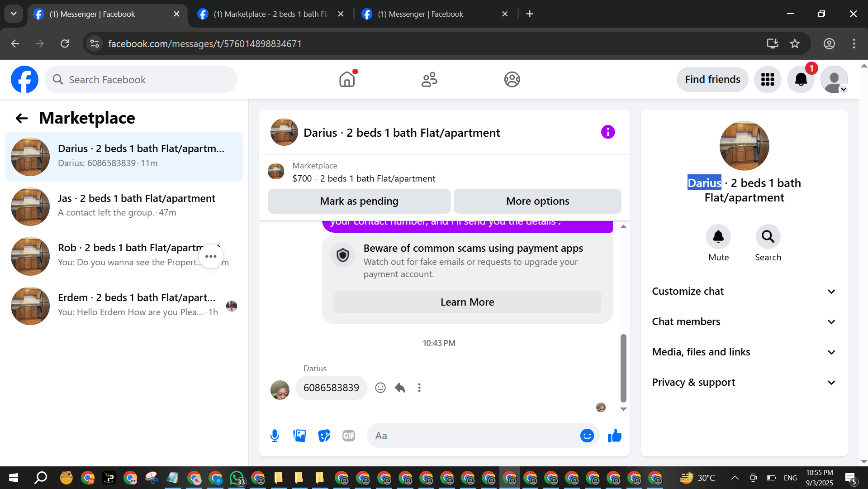Open options menu for Rob conversation

[x=211, y=256]
